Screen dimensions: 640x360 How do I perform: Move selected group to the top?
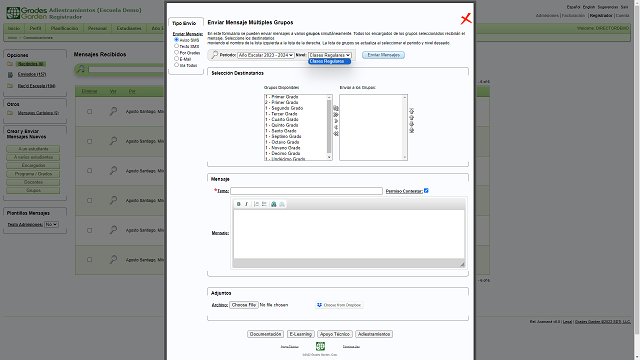[411, 111]
